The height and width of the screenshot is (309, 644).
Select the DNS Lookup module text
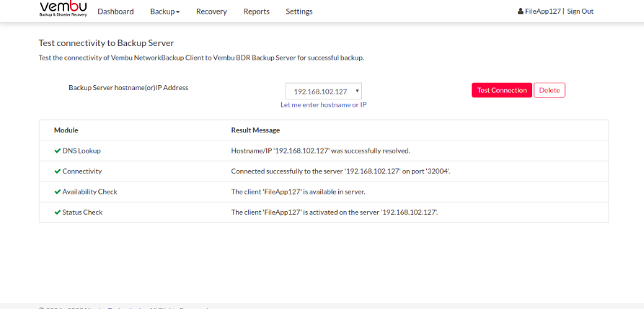81,151
